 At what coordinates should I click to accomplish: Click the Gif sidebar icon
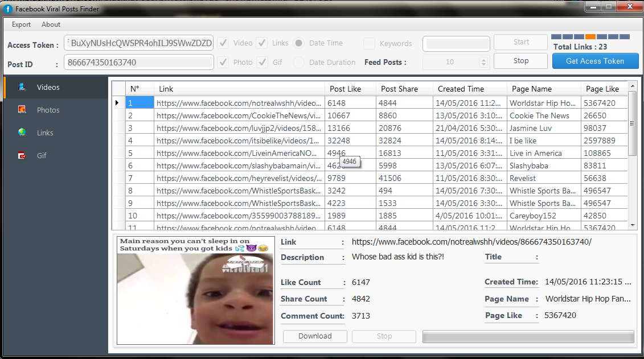coord(22,155)
